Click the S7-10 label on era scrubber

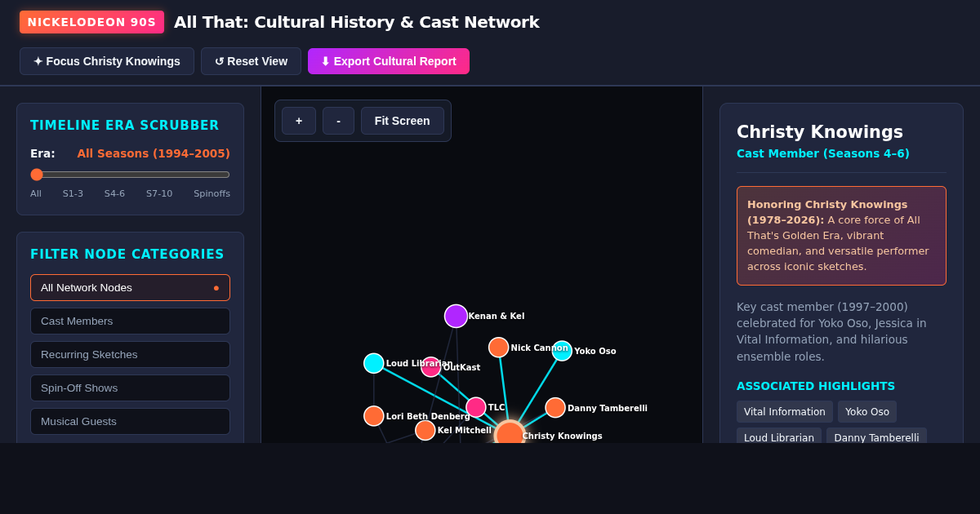pyautogui.click(x=159, y=193)
